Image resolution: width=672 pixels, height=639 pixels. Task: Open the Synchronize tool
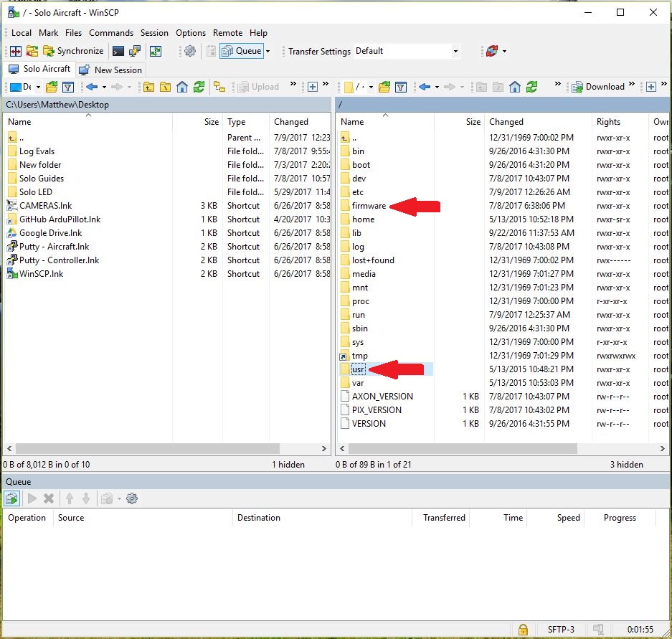pyautogui.click(x=75, y=51)
